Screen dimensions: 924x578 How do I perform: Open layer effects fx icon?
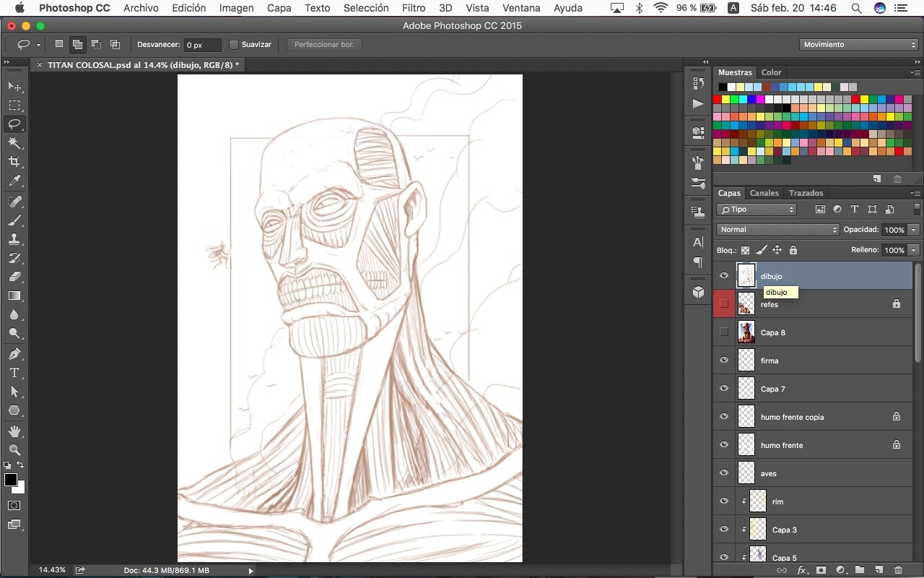tap(801, 570)
